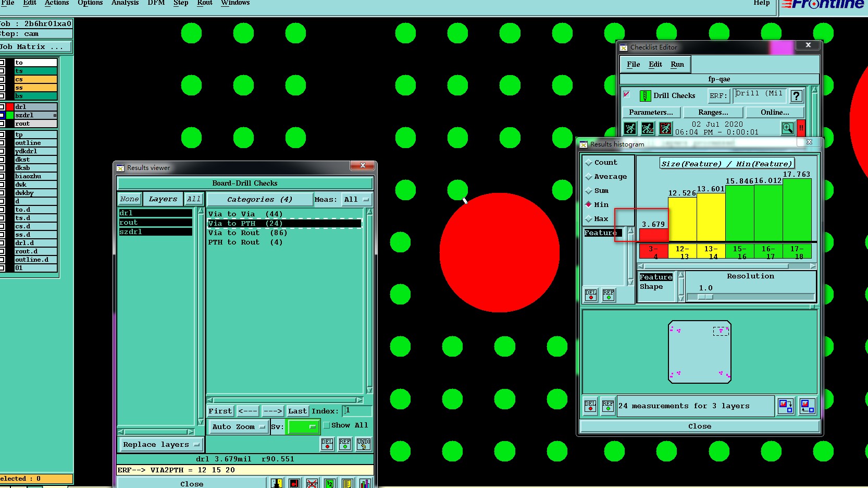Open File menu in Checklist Editor
The width and height of the screenshot is (868, 488).
(634, 65)
